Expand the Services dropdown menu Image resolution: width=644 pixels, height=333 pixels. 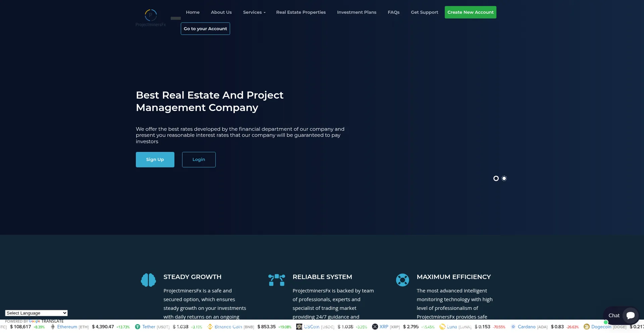tap(254, 12)
